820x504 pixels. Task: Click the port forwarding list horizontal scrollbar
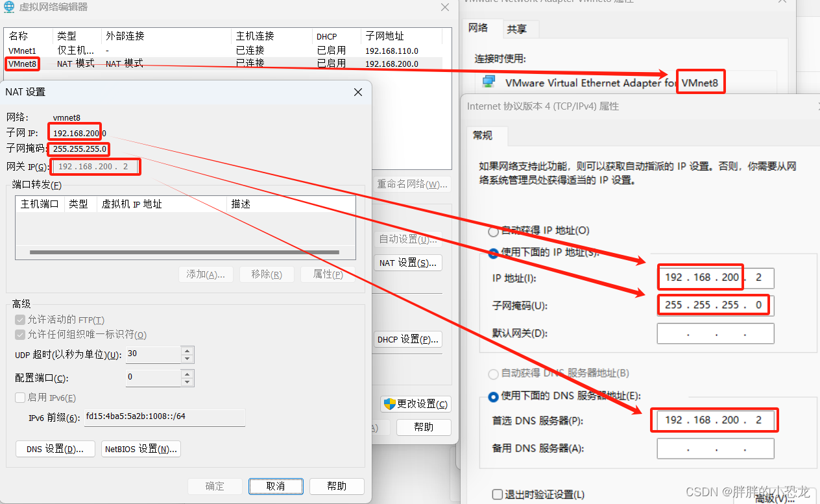click(x=185, y=252)
